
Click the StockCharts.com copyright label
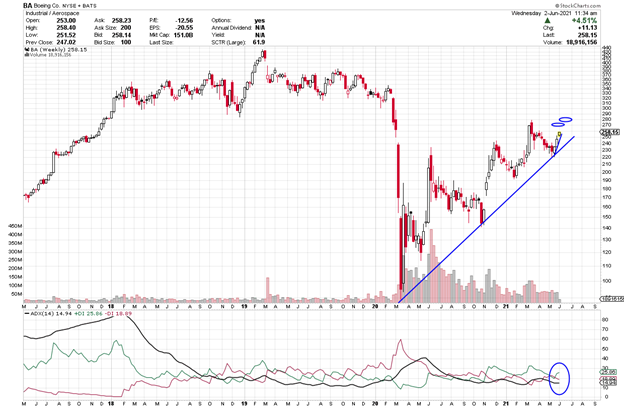pyautogui.click(x=577, y=6)
